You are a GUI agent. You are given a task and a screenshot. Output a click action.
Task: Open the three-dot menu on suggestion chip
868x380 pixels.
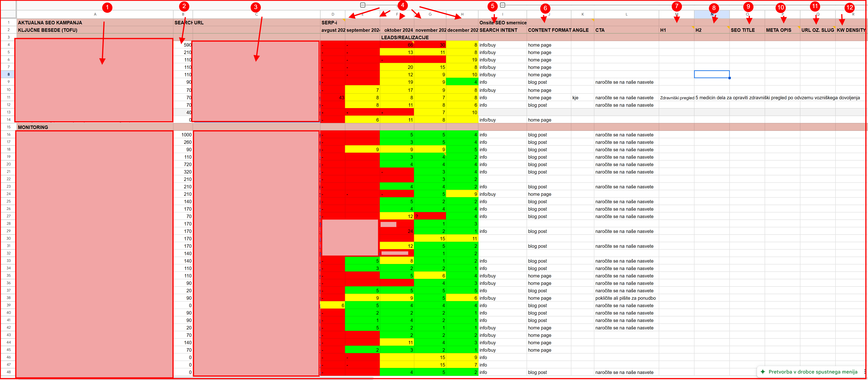(x=865, y=372)
